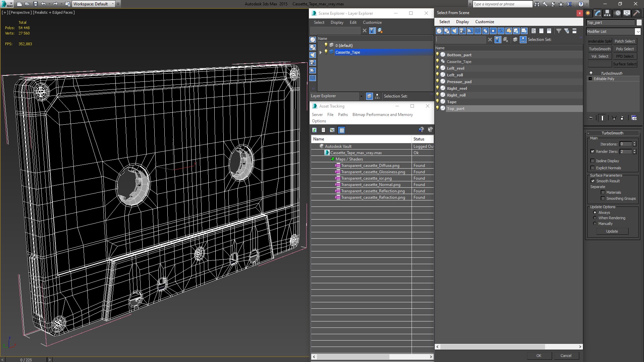Open Edit menu in Scene Explorer

(353, 22)
